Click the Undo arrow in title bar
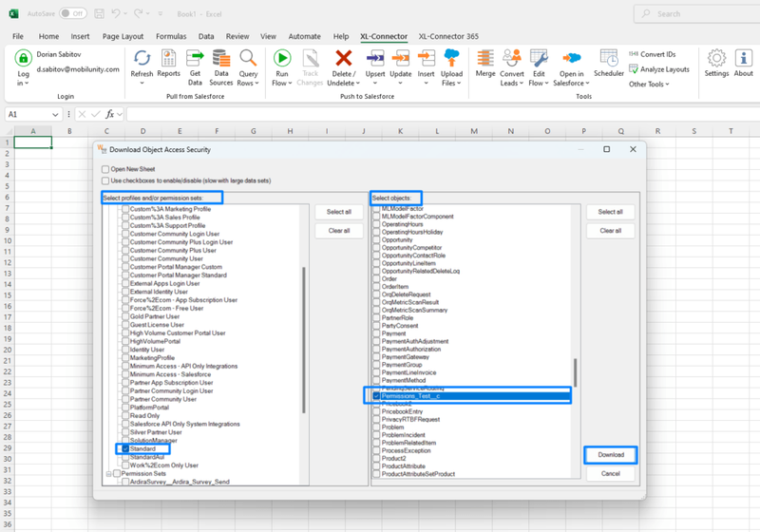Image resolution: width=760 pixels, height=532 pixels. (115, 13)
